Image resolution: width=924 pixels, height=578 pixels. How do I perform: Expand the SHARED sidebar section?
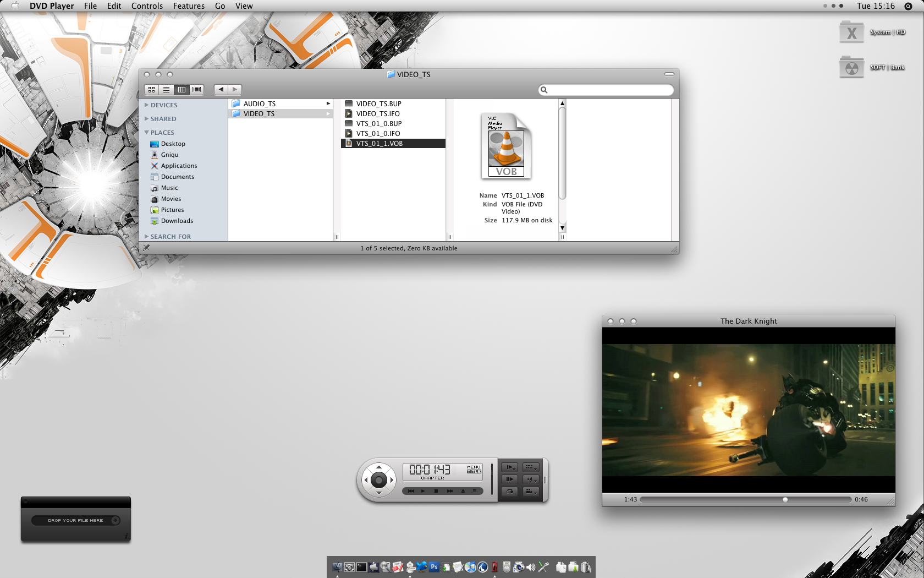click(x=147, y=118)
